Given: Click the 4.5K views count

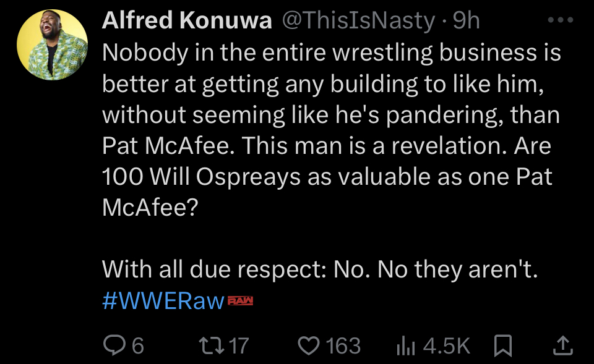Looking at the screenshot, I should tap(447, 345).
